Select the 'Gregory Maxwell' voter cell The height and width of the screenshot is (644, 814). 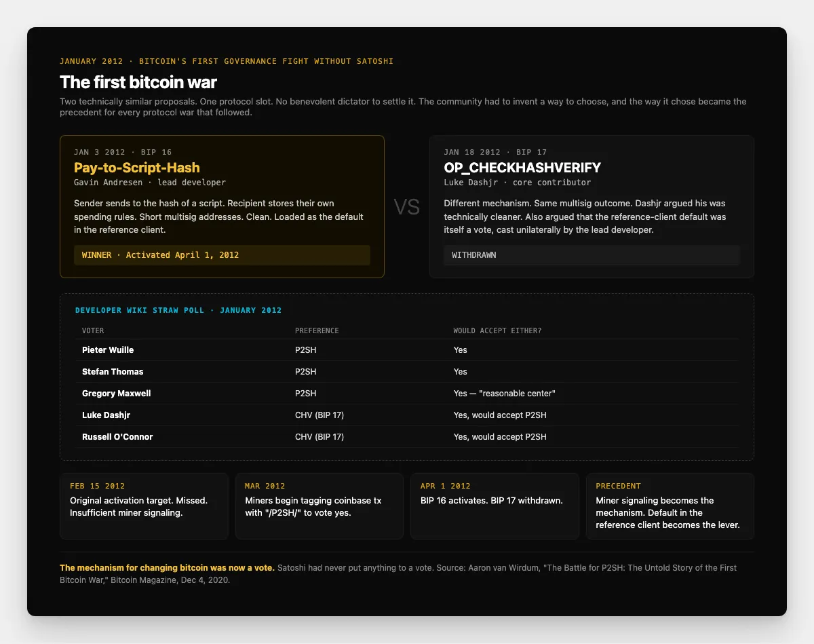[116, 394]
